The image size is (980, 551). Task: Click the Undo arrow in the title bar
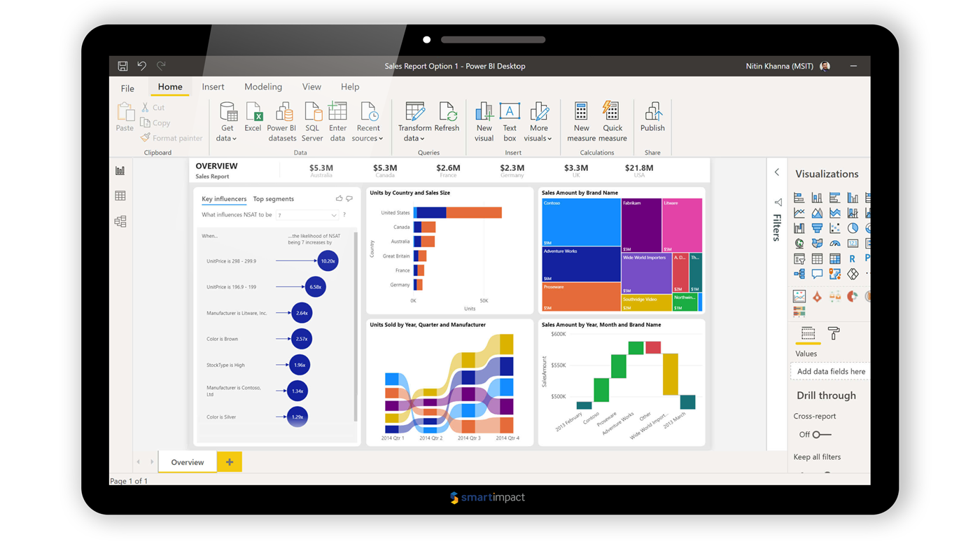tap(141, 66)
